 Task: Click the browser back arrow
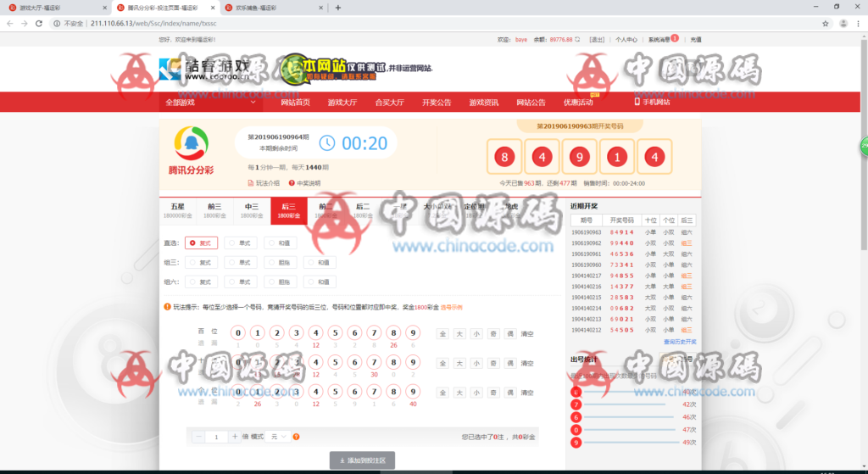9,23
